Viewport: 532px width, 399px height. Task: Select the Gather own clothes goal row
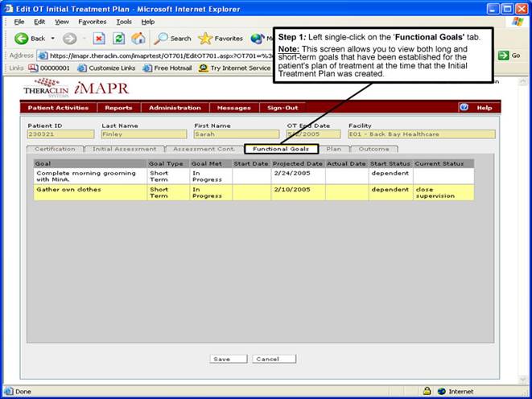point(89,192)
